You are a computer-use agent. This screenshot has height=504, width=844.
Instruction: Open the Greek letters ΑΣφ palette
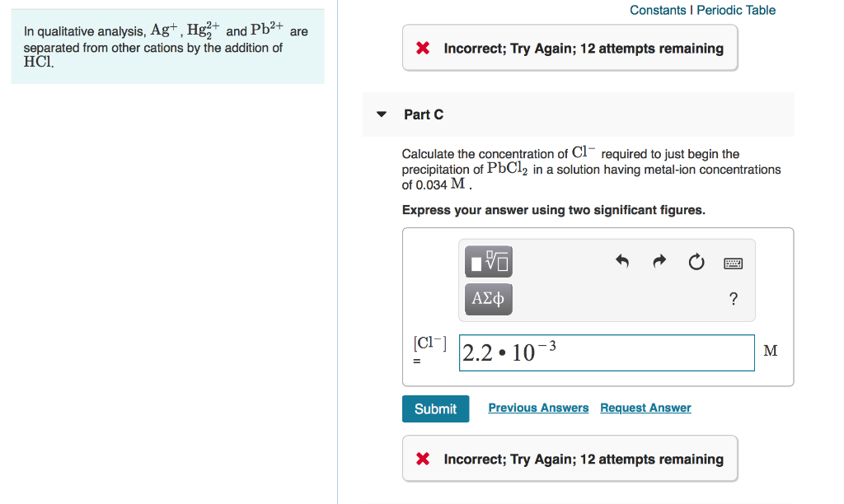click(488, 299)
